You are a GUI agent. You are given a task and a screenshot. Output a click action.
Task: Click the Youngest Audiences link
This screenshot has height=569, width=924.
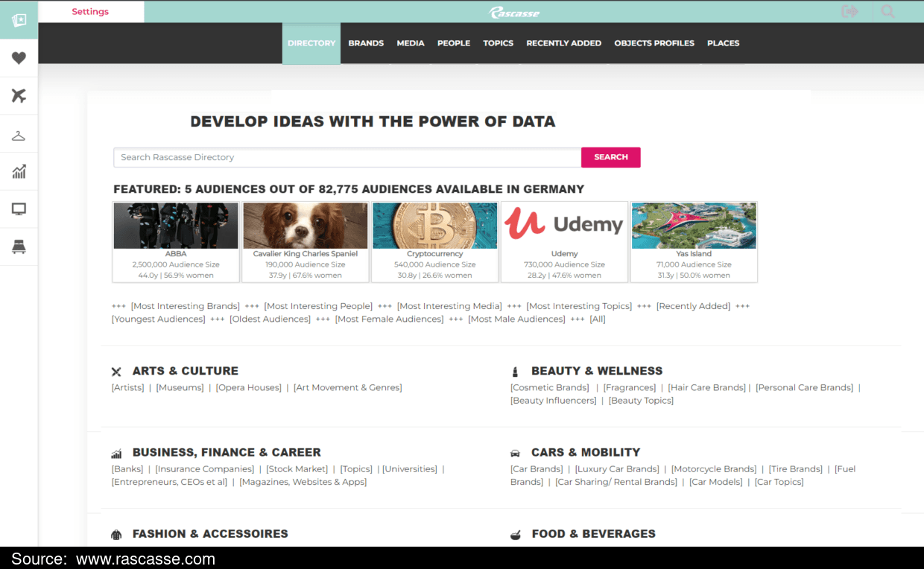point(159,319)
